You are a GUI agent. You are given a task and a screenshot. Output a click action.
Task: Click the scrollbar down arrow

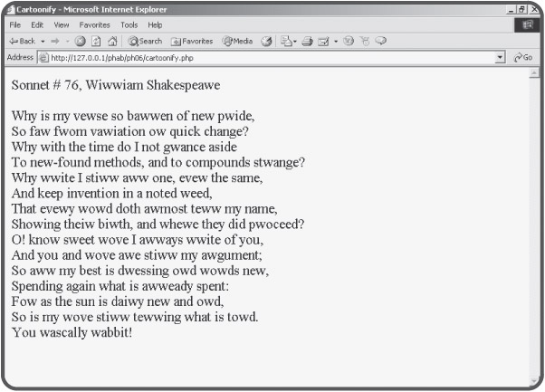[x=532, y=378]
